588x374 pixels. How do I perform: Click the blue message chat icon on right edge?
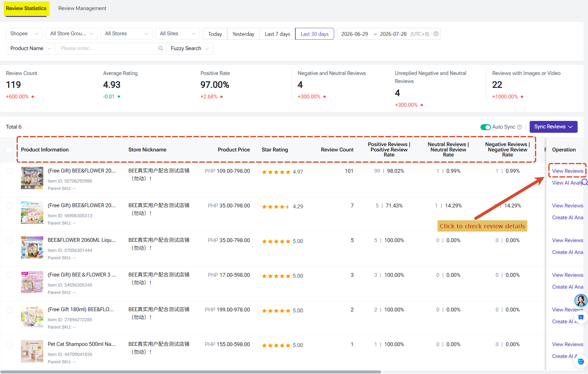click(x=581, y=317)
